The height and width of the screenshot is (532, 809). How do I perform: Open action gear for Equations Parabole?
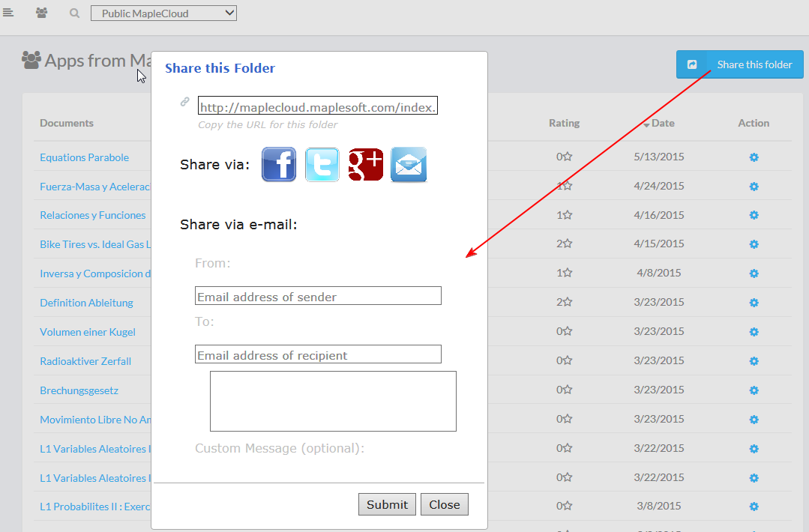pyautogui.click(x=754, y=157)
